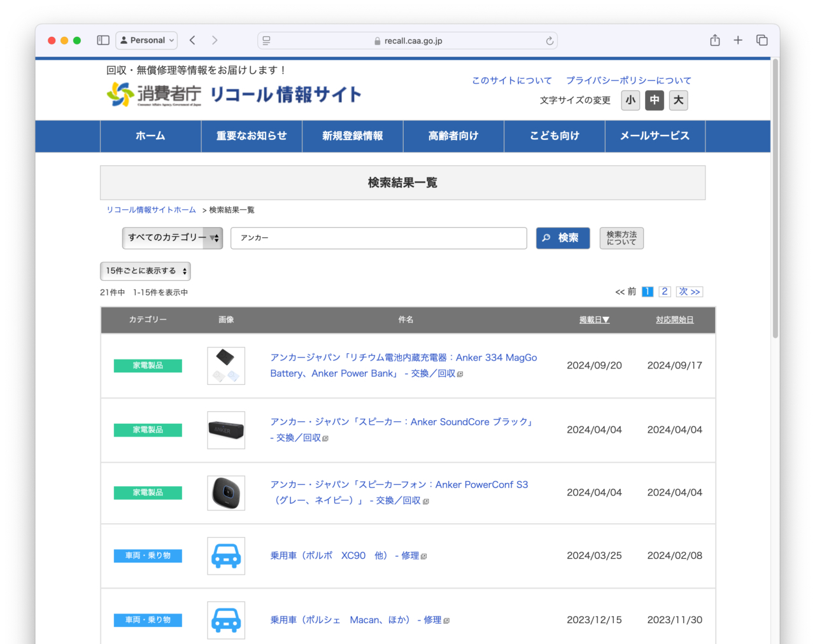Viewport: 815px width, 644px height.
Task: Go back with the back arrow
Action: pos(192,40)
